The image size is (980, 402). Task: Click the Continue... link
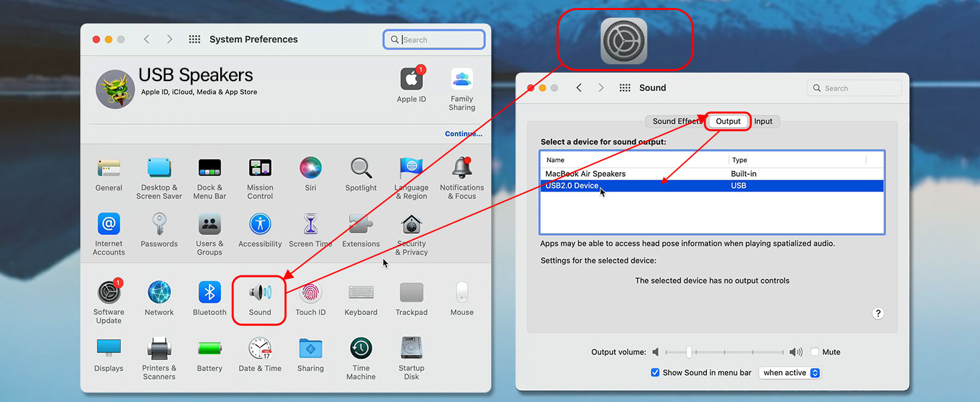463,134
